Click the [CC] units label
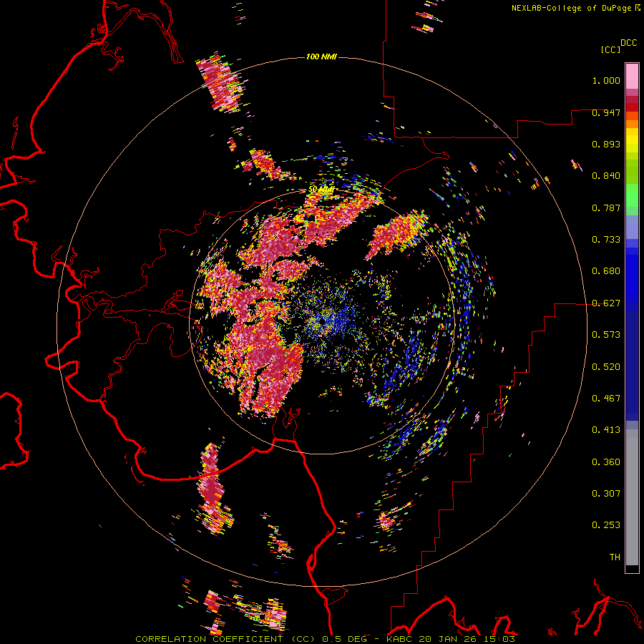 click(610, 49)
